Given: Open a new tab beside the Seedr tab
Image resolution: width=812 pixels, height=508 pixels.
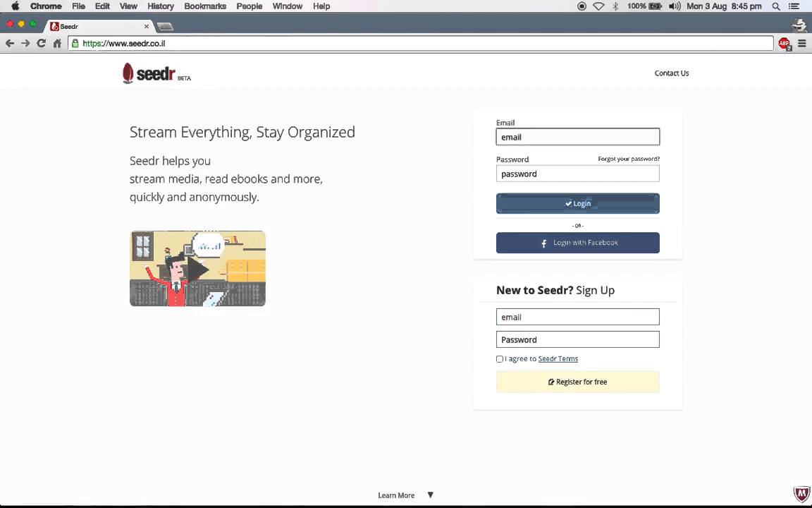Looking at the screenshot, I should pyautogui.click(x=165, y=26).
